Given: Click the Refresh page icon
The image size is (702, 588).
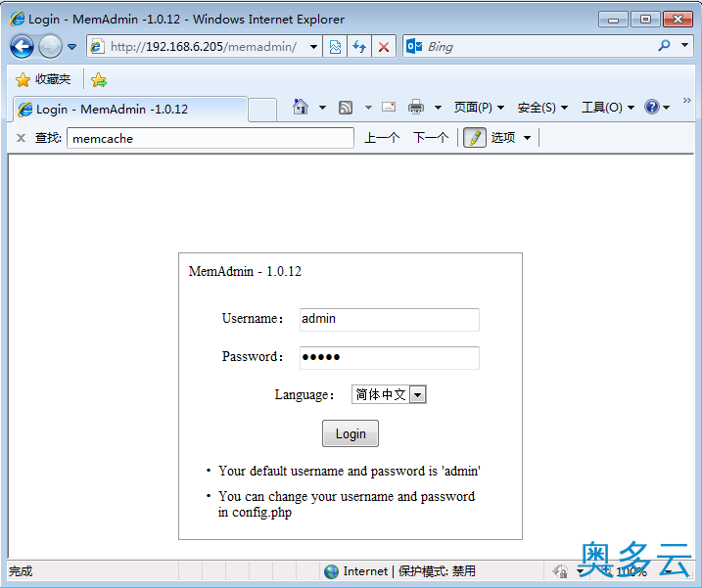Looking at the screenshot, I should 359,47.
